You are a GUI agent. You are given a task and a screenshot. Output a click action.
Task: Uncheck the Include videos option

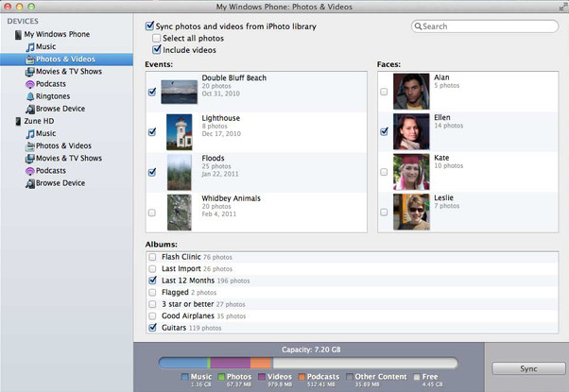157,49
